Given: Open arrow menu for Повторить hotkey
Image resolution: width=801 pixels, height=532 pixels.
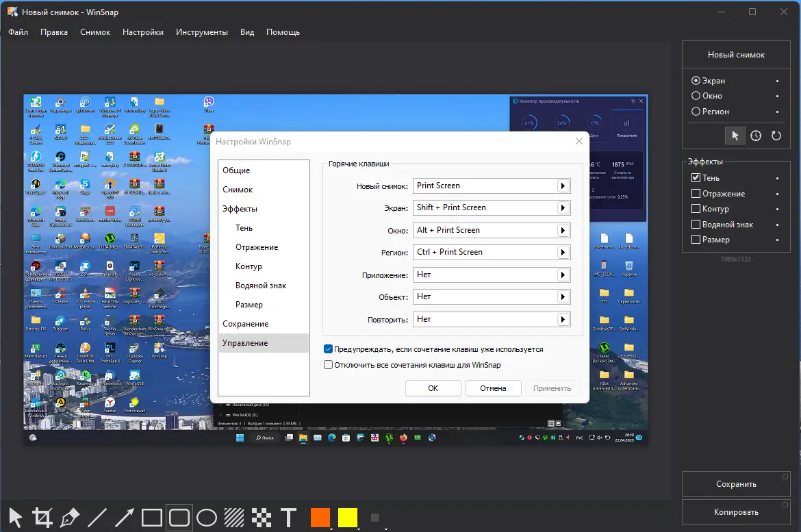Looking at the screenshot, I should pos(563,319).
